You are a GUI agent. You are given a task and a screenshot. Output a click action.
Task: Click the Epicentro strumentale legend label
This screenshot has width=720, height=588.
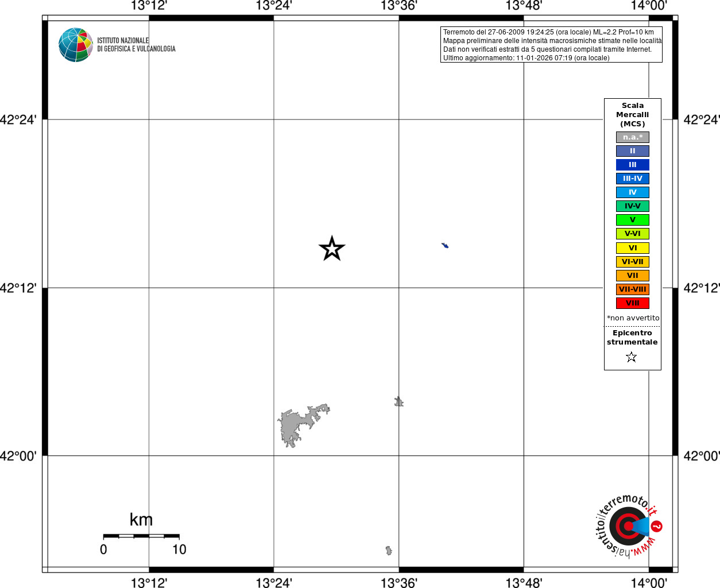click(632, 338)
